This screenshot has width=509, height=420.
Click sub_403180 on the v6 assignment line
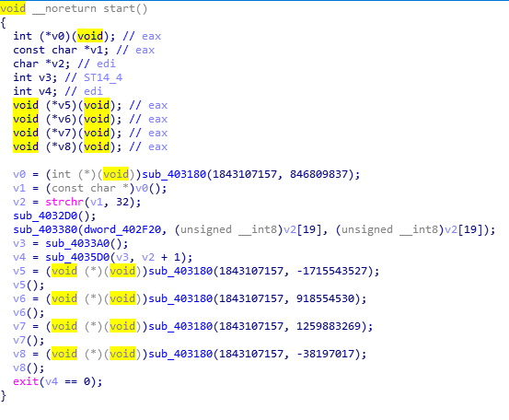point(180,298)
